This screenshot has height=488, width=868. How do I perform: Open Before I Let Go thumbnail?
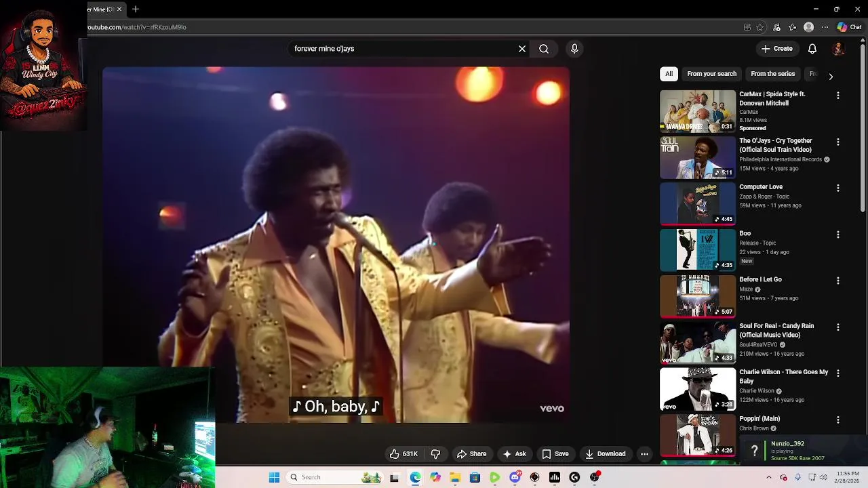[697, 296]
